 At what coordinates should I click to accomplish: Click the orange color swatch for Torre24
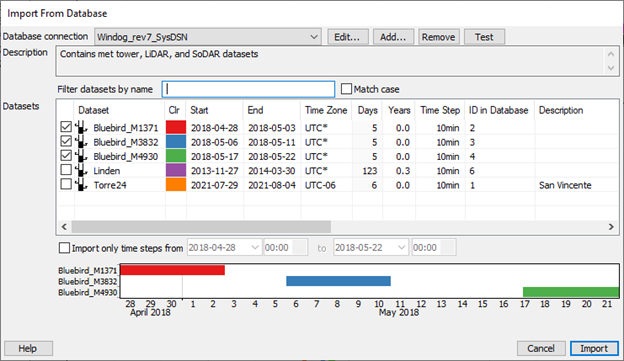click(176, 185)
